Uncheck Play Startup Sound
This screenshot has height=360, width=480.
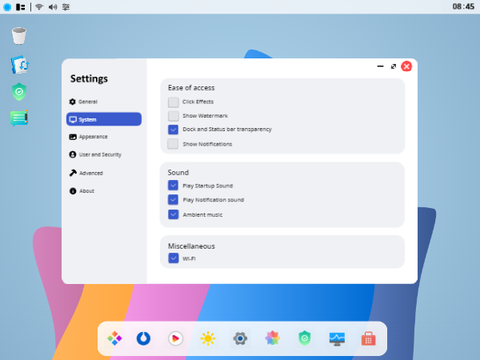tap(173, 185)
